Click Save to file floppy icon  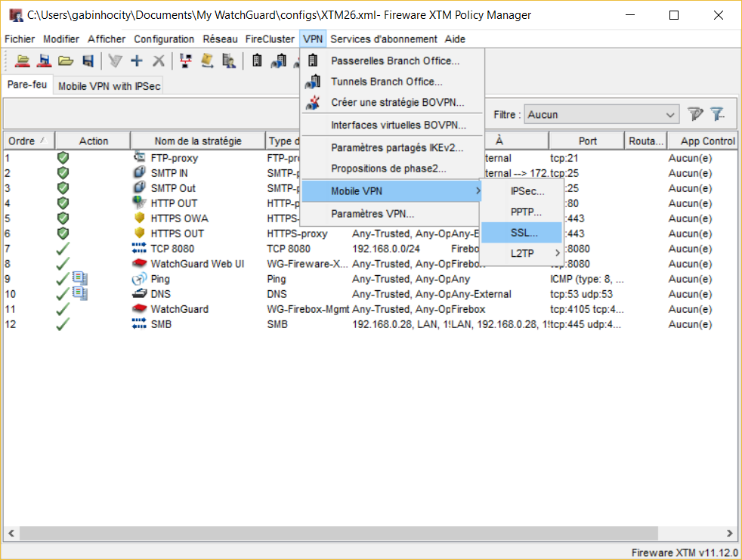click(x=88, y=60)
